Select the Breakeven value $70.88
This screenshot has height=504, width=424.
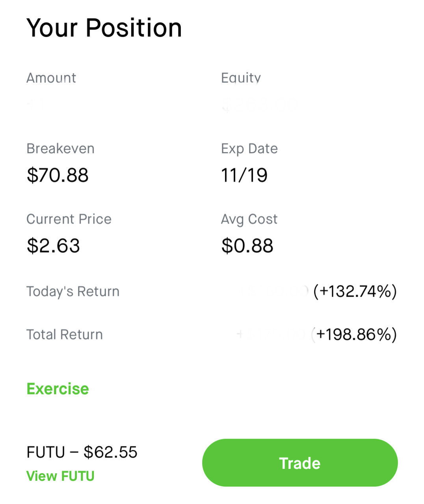[58, 175]
